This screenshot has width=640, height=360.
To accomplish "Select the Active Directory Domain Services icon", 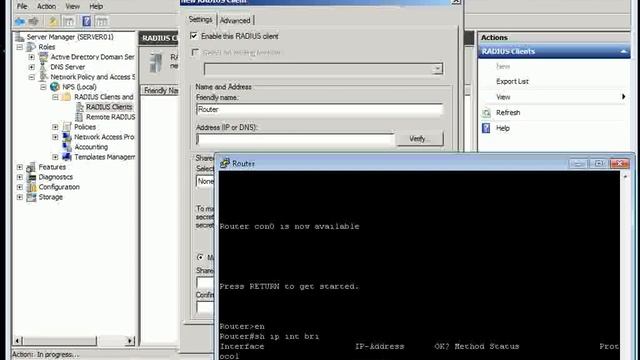I will (x=43, y=57).
